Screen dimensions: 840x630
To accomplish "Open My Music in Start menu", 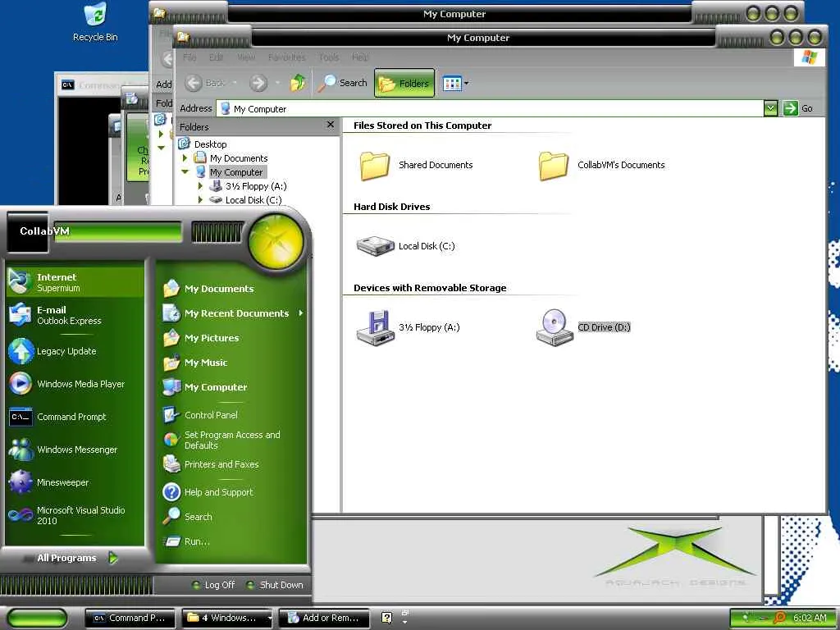I will pos(232,363).
